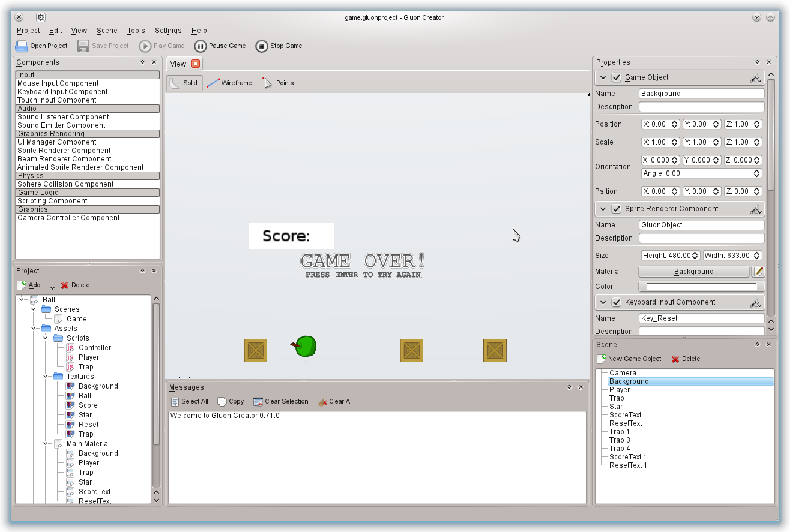
Task: Collapse the Textures folder
Action: [x=46, y=377]
